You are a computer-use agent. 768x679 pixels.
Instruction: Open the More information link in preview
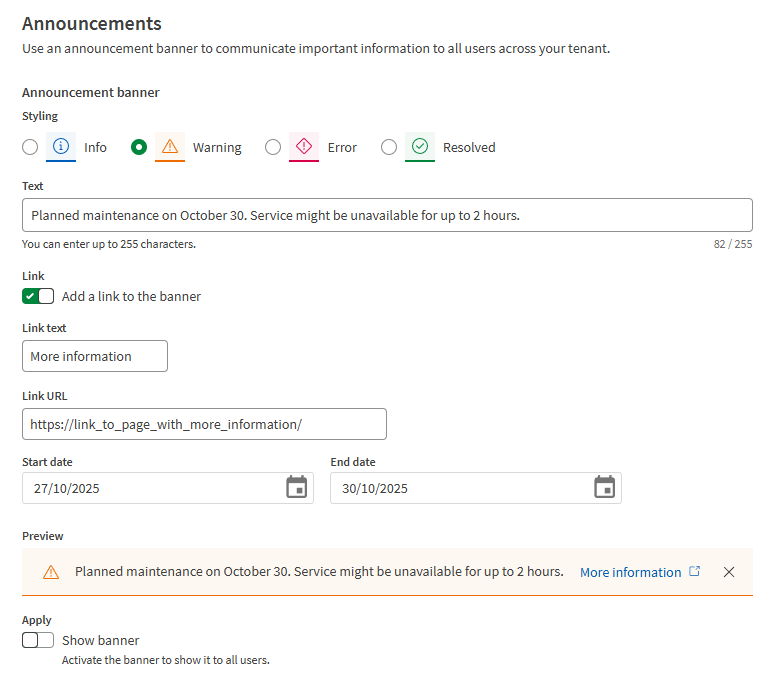pyautogui.click(x=630, y=572)
